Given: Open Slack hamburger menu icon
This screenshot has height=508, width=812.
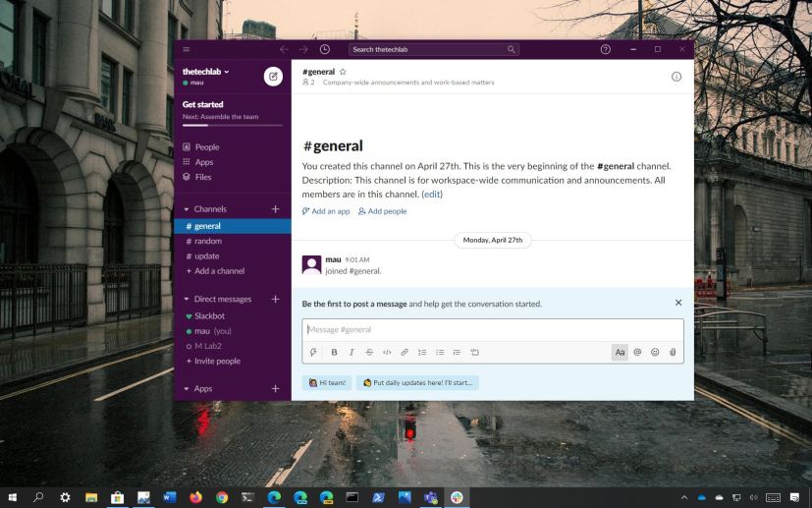Looking at the screenshot, I should click(x=187, y=49).
